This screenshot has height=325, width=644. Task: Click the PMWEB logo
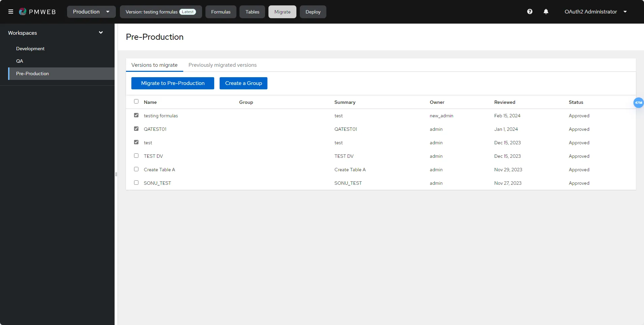37,11
